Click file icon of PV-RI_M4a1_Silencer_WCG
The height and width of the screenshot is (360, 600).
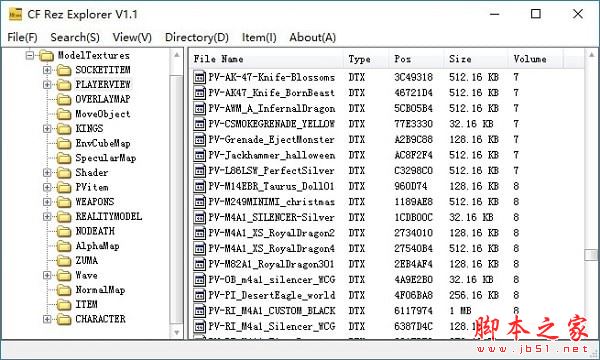(199, 326)
